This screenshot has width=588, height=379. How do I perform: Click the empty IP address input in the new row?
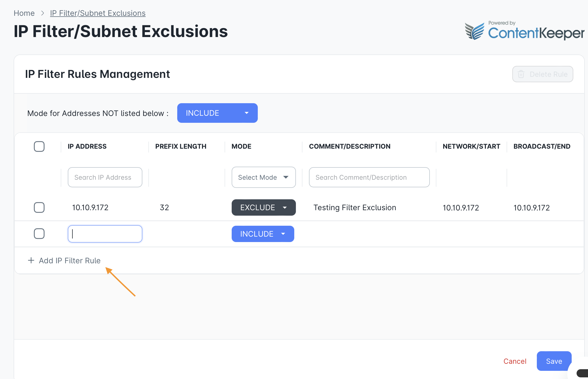(105, 234)
